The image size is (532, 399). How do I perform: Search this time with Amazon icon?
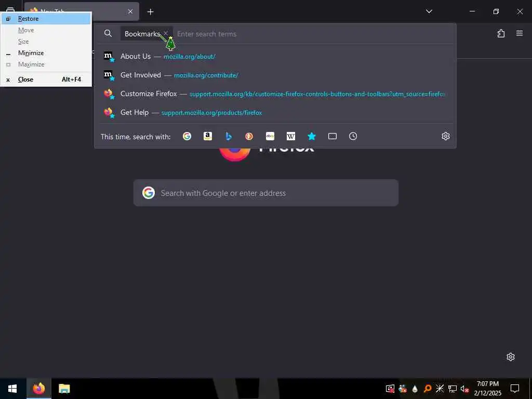208,136
